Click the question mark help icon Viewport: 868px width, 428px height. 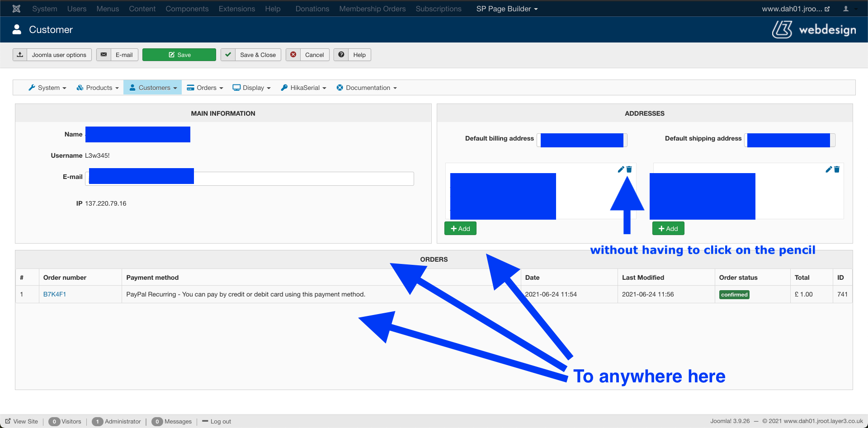point(341,55)
